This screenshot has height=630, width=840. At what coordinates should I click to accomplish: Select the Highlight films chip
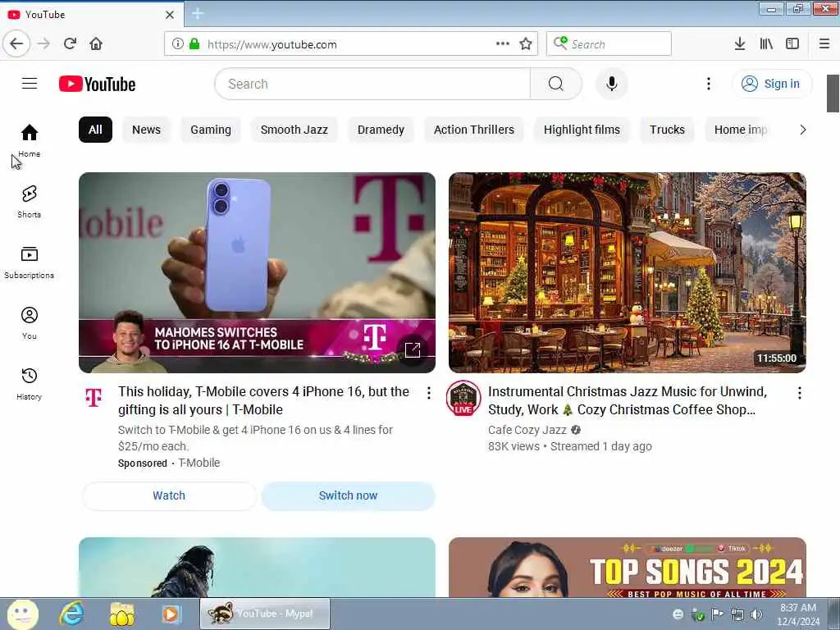click(582, 130)
